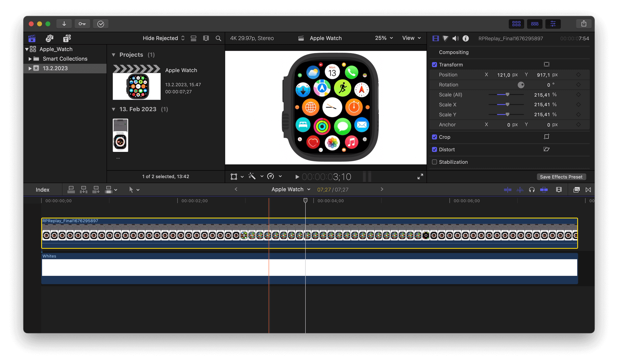Select the RPReplay clip thumbnail in browser
The width and height of the screenshot is (618, 364).
coord(120,135)
